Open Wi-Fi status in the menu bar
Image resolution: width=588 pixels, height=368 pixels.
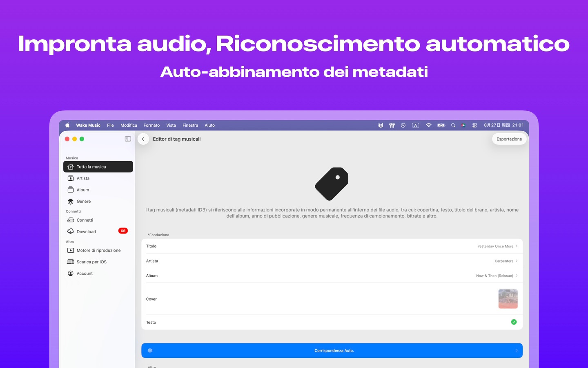(428, 125)
